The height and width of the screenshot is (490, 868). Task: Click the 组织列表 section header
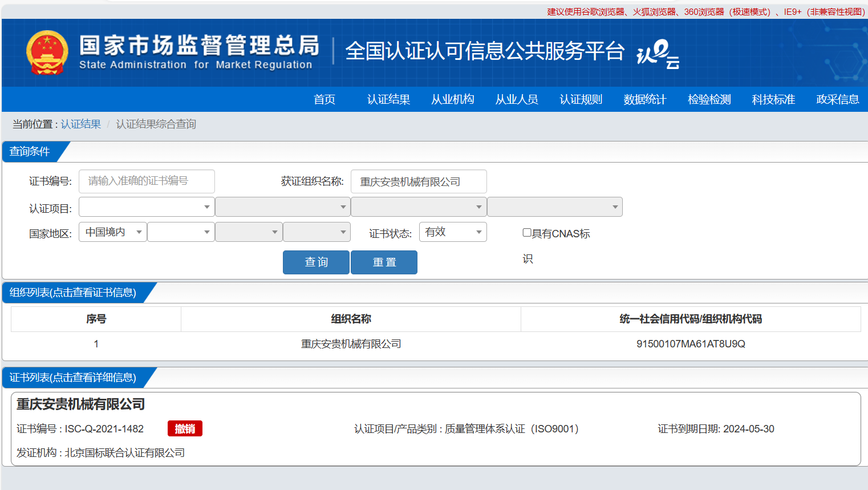[72, 293]
